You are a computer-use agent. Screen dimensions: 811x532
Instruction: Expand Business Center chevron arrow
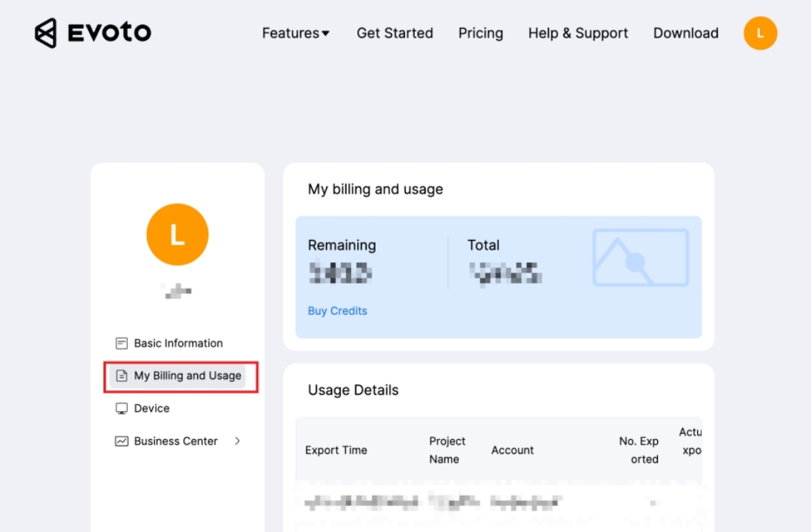(x=237, y=441)
